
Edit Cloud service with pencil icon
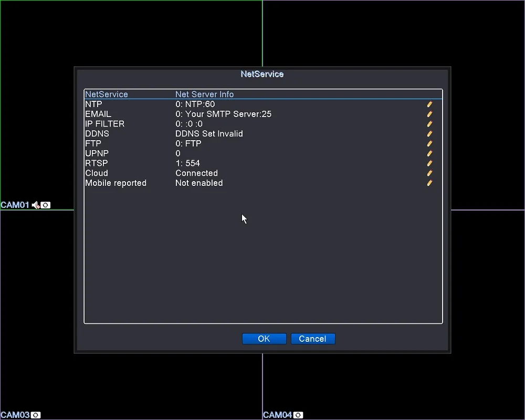click(x=429, y=173)
